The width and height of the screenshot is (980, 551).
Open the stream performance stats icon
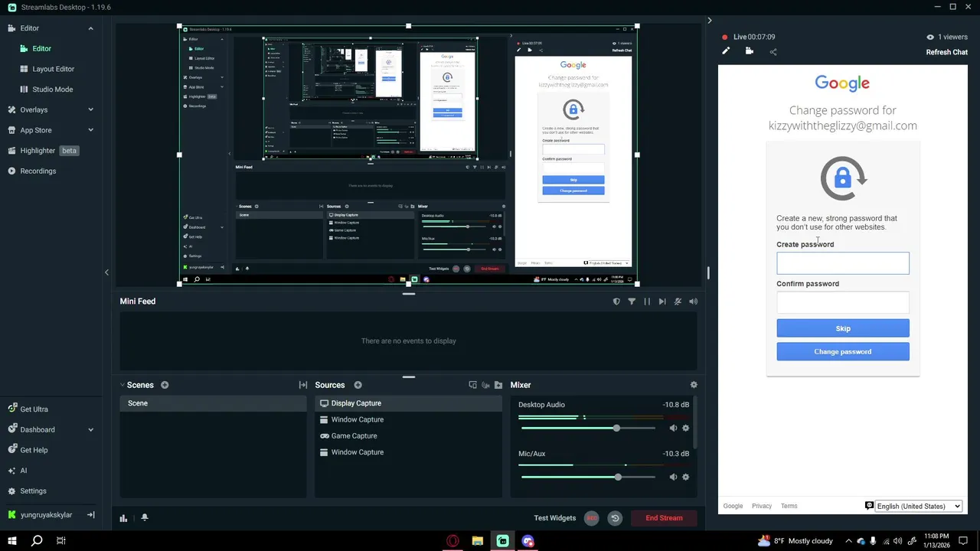point(123,518)
